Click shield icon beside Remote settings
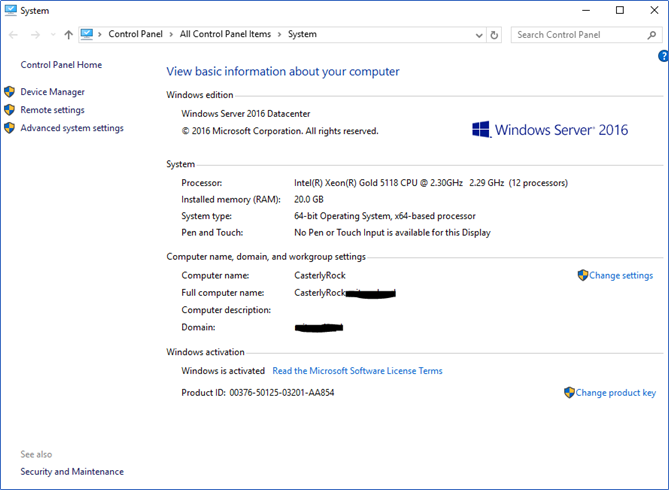Screen dimensions: 669x490 click(x=9, y=110)
